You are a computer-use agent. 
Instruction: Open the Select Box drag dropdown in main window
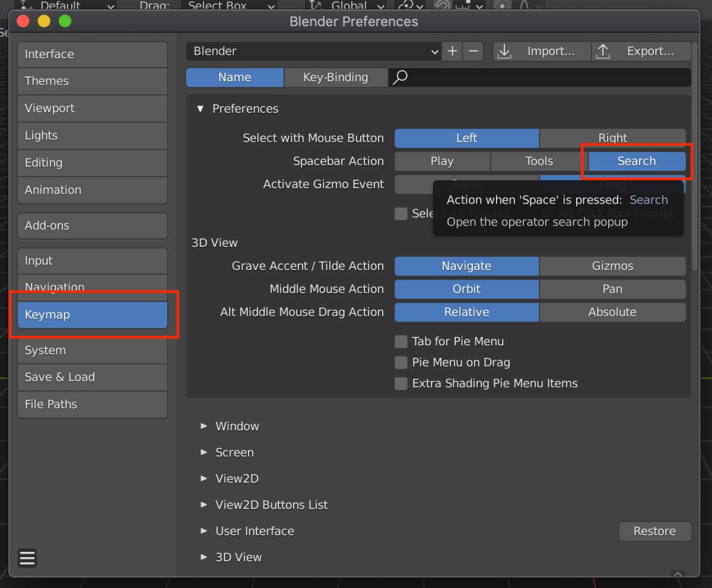pos(228,6)
